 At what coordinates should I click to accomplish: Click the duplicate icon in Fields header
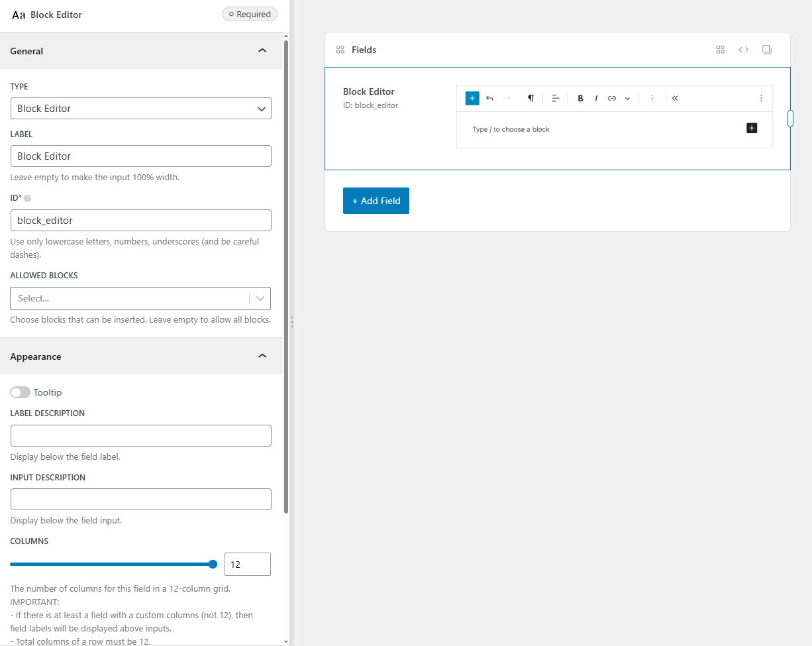tap(766, 49)
